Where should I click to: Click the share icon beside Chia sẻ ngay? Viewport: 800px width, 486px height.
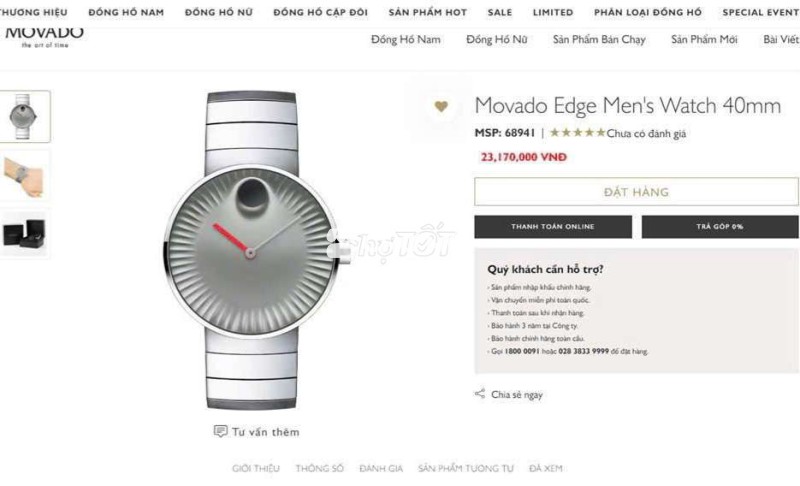(480, 394)
